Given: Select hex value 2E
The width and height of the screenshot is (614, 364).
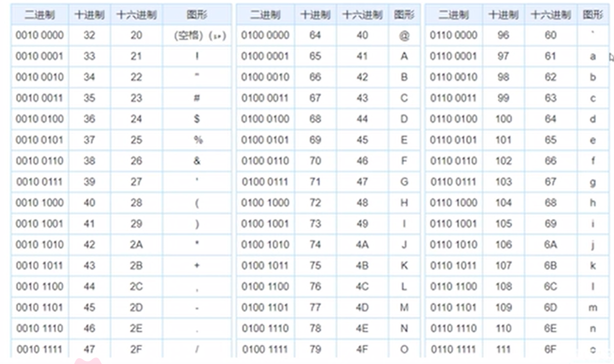Looking at the screenshot, I should (136, 328).
